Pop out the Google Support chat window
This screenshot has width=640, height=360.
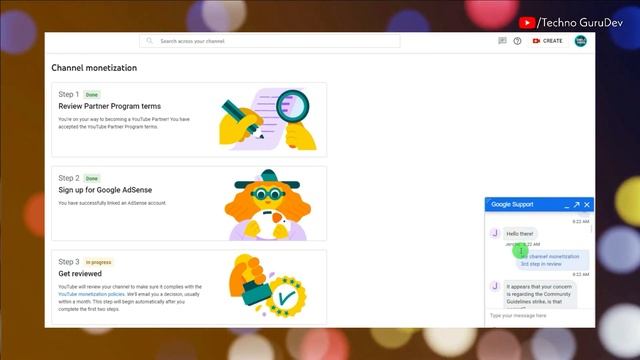[576, 204]
